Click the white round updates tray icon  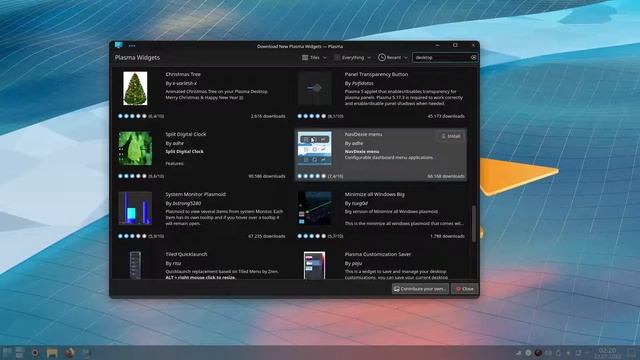tap(528, 353)
